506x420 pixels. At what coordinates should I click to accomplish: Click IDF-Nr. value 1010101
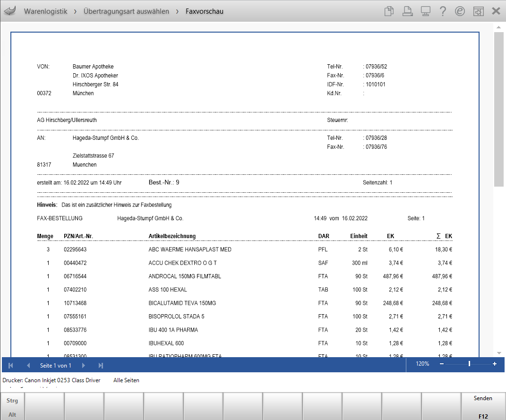pos(375,84)
